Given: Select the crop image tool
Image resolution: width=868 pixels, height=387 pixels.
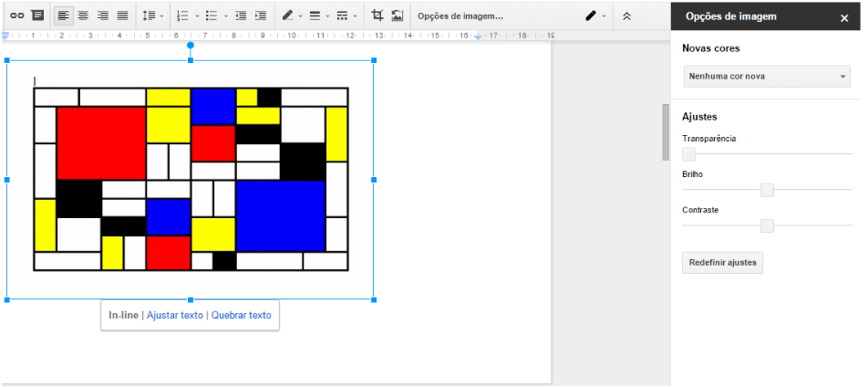Looking at the screenshot, I should pyautogui.click(x=377, y=16).
